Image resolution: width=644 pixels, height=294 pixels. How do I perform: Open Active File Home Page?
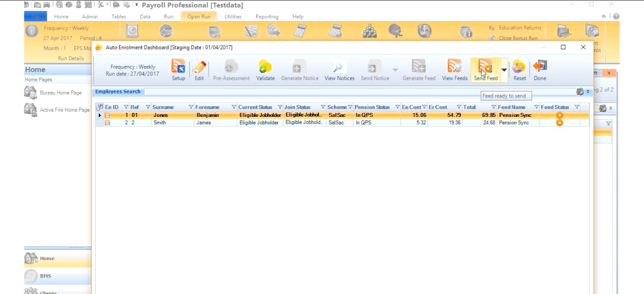coord(64,110)
